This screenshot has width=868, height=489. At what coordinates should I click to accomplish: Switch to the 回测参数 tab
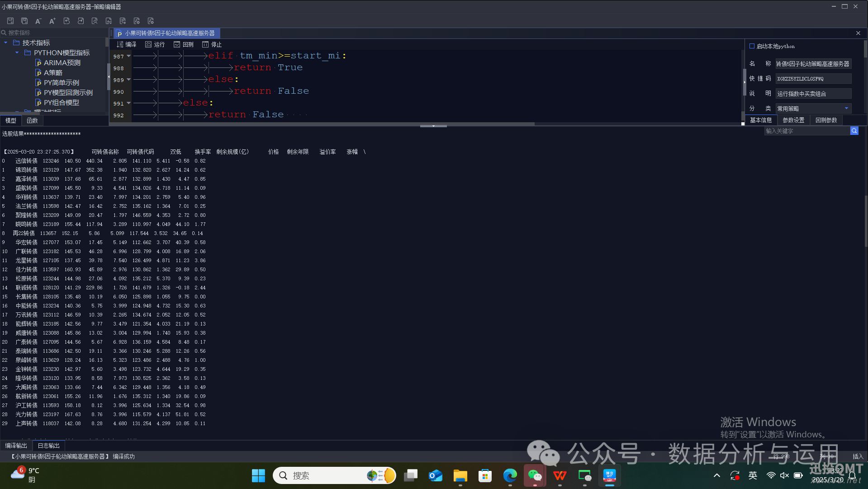pyautogui.click(x=826, y=120)
